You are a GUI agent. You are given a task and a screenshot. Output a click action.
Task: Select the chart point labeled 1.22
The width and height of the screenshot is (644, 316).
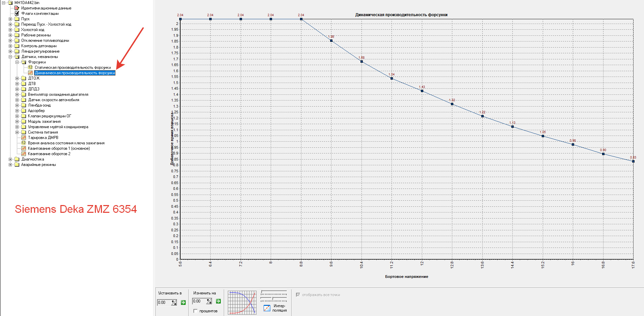click(482, 116)
